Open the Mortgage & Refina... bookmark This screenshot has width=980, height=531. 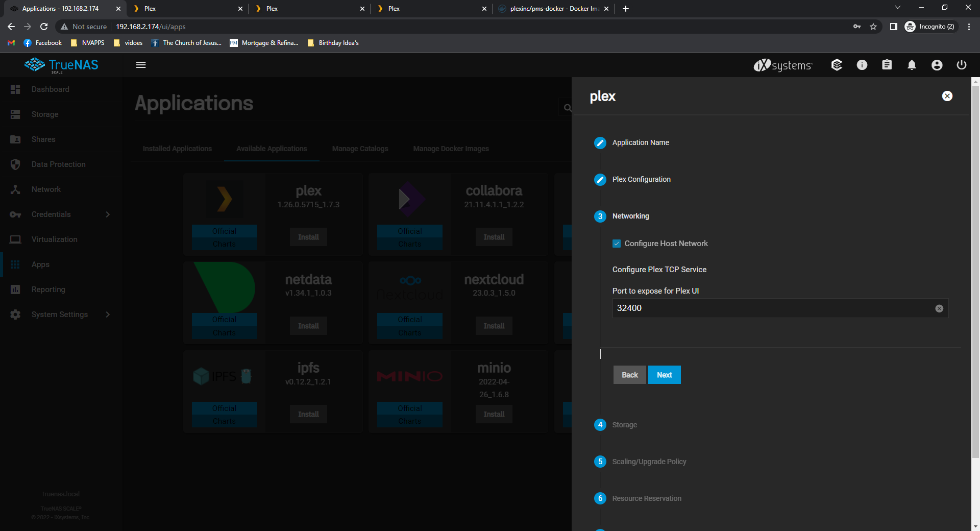(264, 43)
